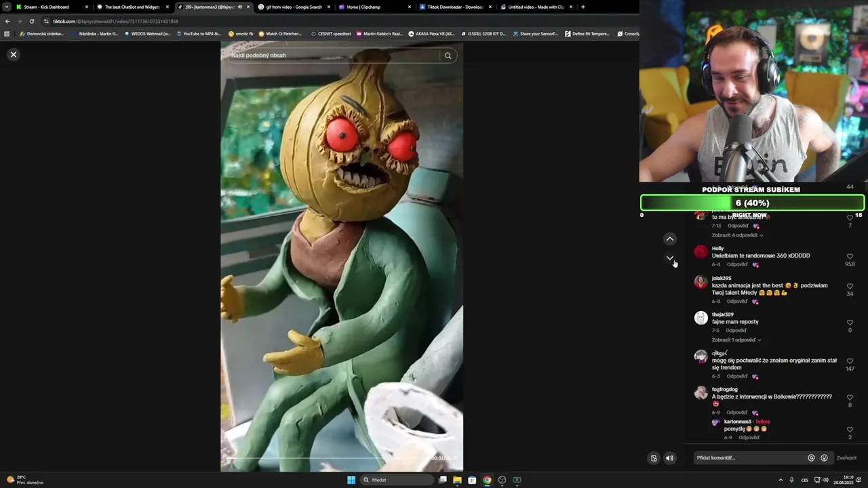The height and width of the screenshot is (488, 868).
Task: Expand 'Zobrazit 4 odpovědi' replies
Action: click(x=737, y=235)
